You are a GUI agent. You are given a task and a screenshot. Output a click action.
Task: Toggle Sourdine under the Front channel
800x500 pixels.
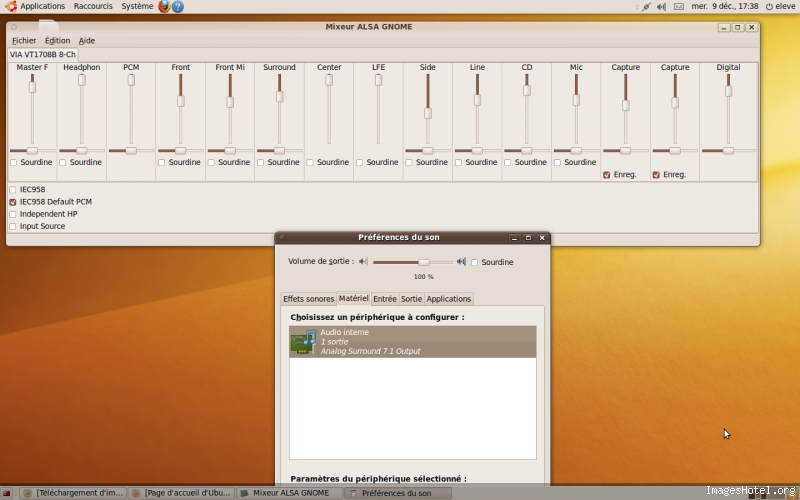(162, 162)
